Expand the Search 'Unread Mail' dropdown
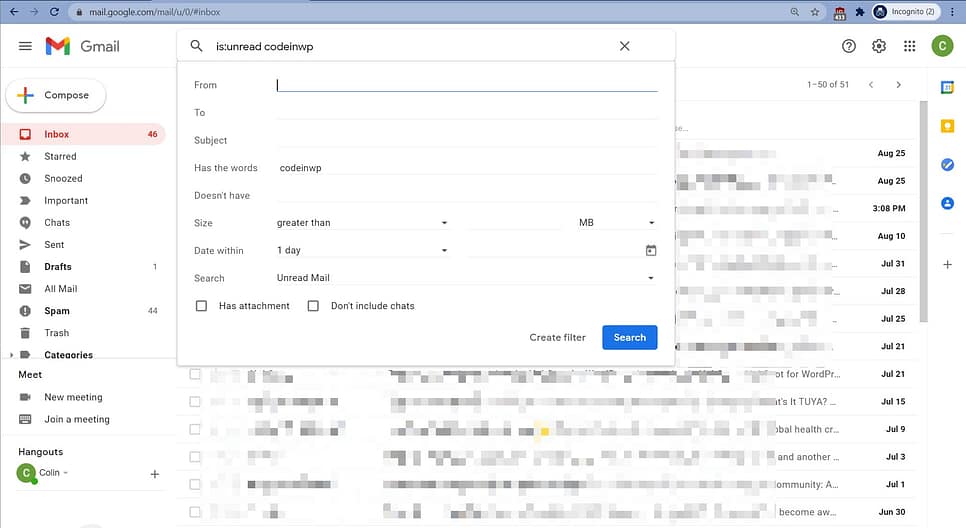 point(466,278)
